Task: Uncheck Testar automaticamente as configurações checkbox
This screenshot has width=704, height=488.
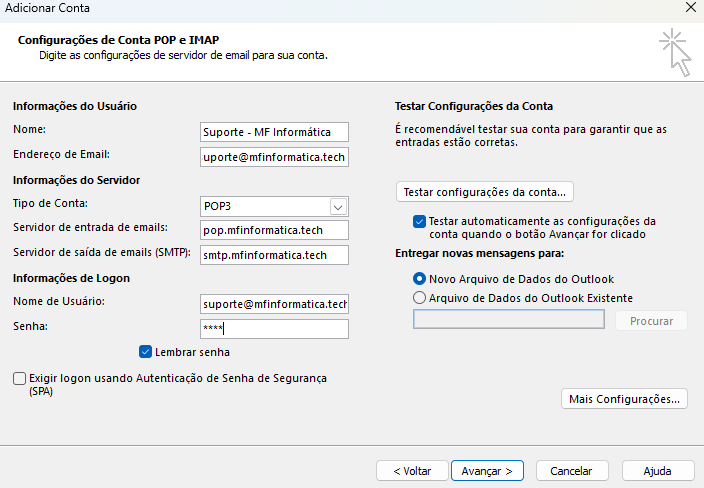Action: (x=419, y=221)
